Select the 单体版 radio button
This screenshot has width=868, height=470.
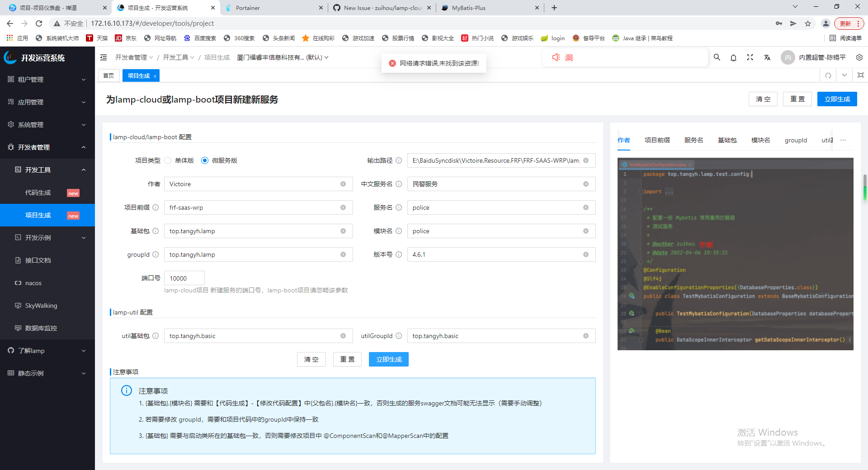click(168, 160)
